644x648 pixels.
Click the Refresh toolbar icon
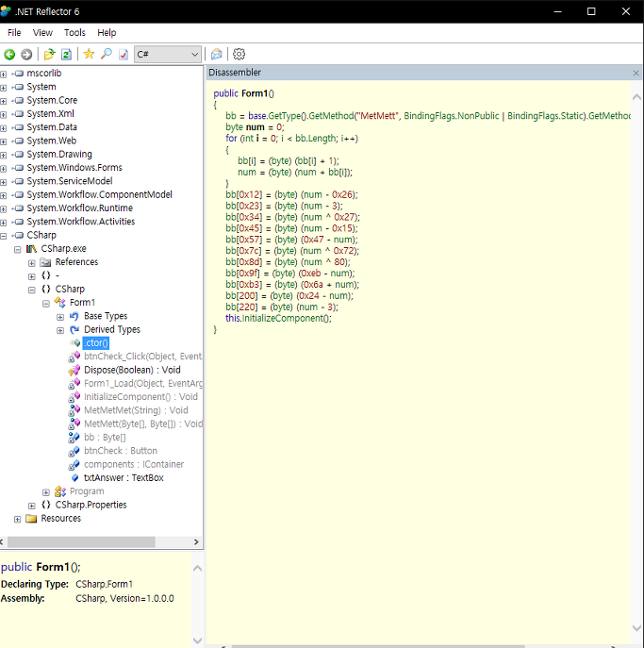(66, 54)
